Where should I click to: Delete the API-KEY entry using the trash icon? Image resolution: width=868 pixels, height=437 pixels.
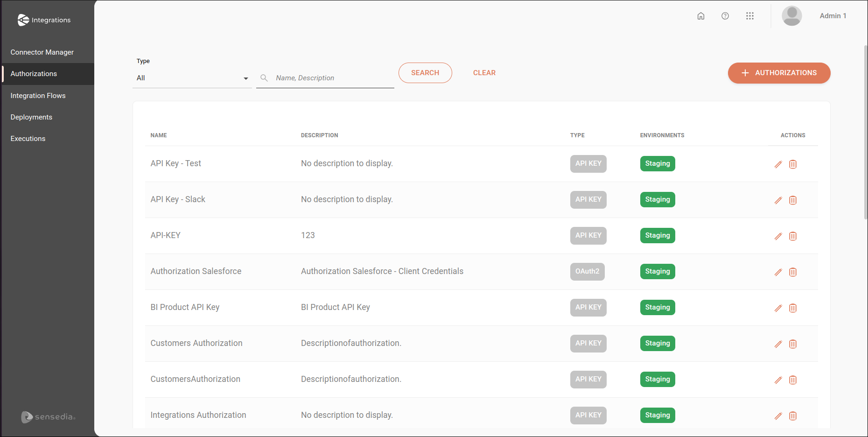coord(793,236)
